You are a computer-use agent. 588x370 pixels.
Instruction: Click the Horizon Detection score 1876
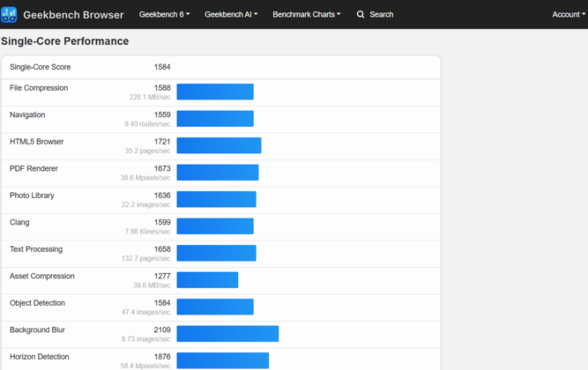tap(162, 357)
